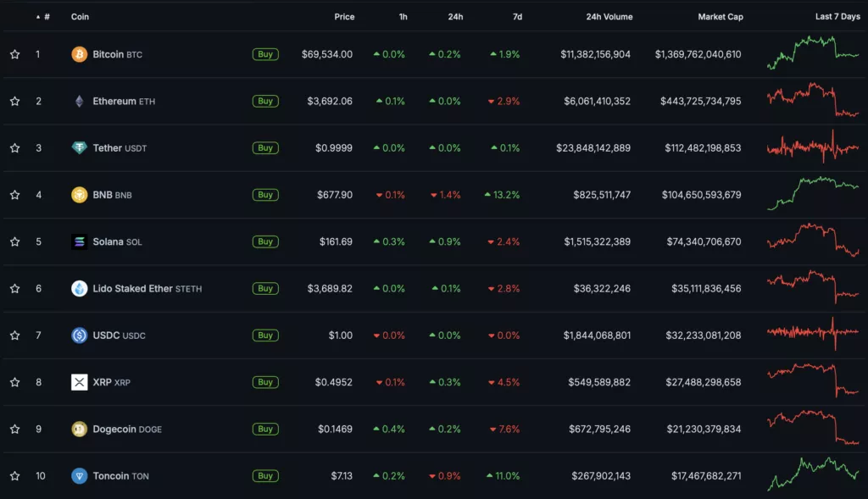Star Dogecoin as a favorite
Image resolution: width=868 pixels, height=499 pixels.
click(15, 429)
